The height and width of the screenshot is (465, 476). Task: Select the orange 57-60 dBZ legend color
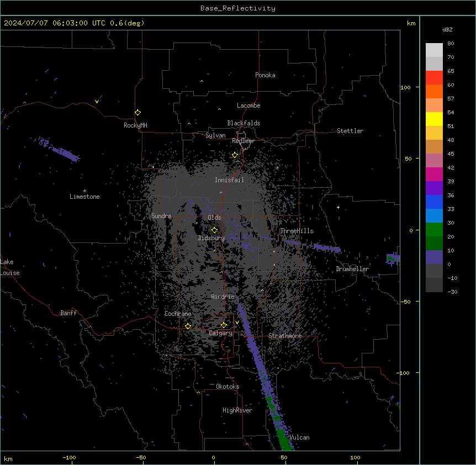(434, 91)
